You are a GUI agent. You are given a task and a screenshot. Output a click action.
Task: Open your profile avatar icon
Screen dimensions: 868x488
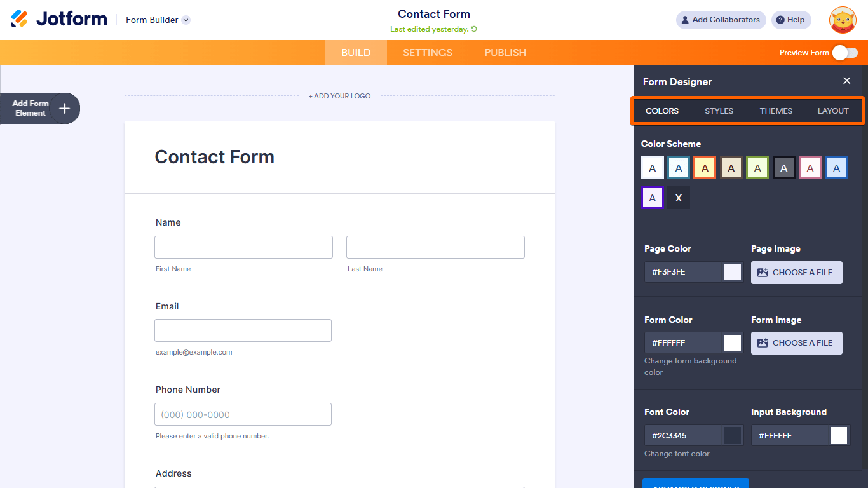(843, 20)
